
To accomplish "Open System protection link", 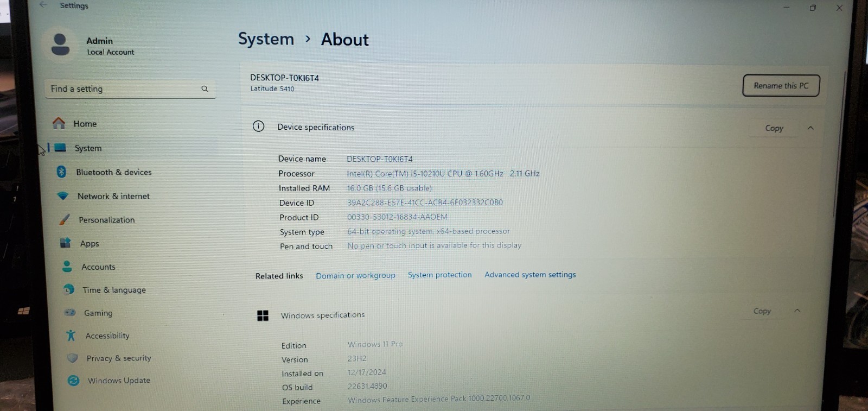I will (439, 275).
